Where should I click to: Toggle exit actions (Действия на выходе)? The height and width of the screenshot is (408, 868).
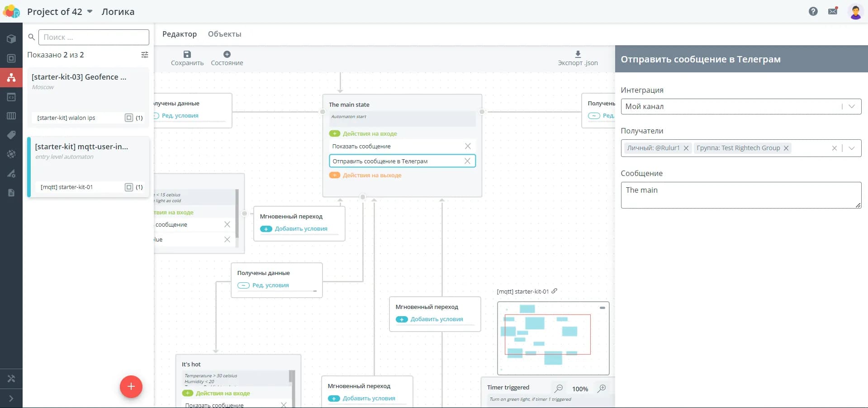[x=335, y=176]
